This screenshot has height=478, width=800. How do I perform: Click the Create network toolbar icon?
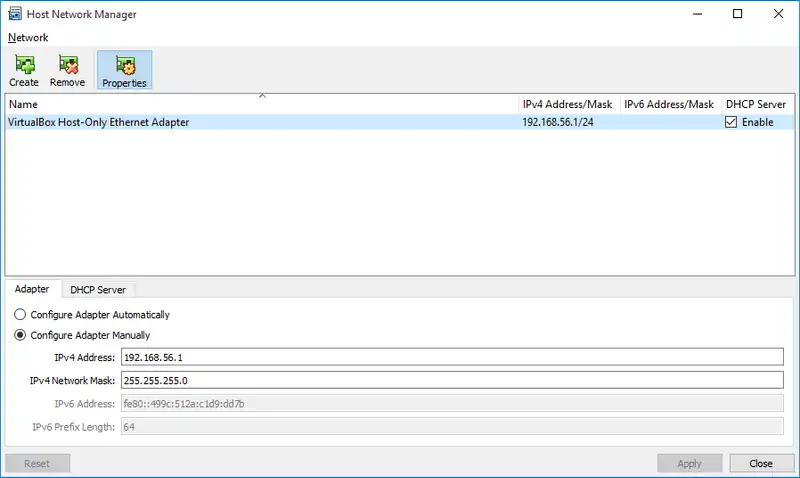click(x=24, y=67)
